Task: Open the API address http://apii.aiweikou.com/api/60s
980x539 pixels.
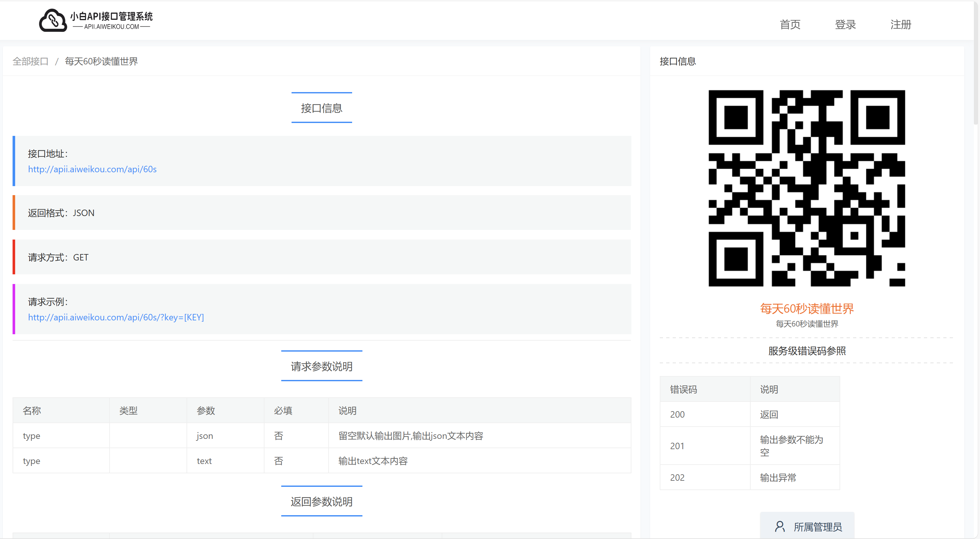Action: (92, 170)
